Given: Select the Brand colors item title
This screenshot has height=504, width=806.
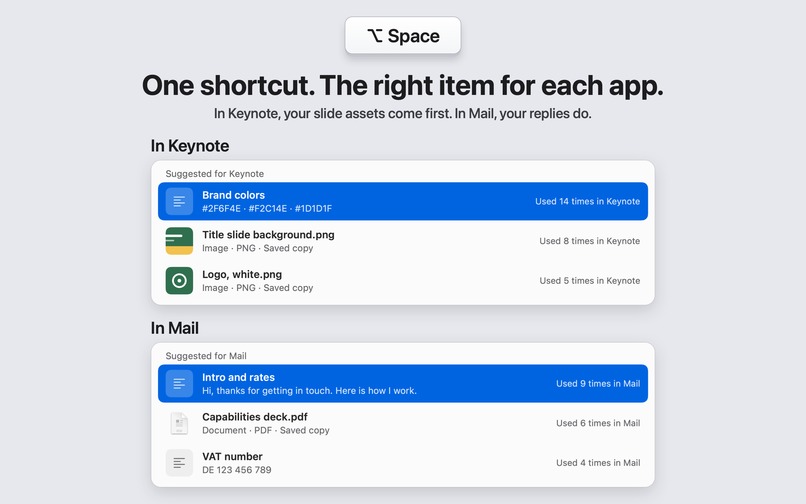Looking at the screenshot, I should click(233, 195).
